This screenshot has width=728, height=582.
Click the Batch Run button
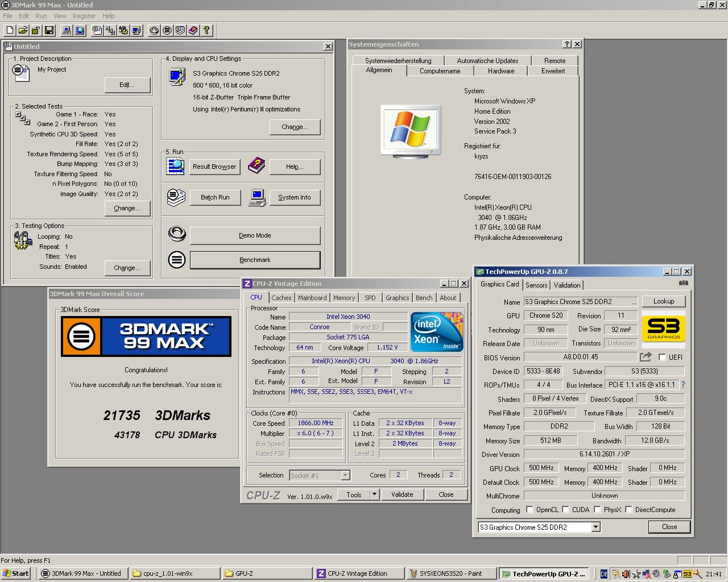click(215, 197)
